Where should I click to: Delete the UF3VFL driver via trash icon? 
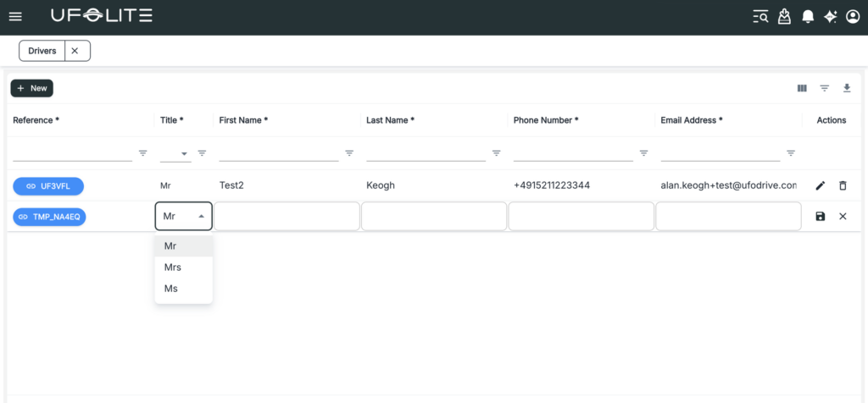[x=843, y=185]
